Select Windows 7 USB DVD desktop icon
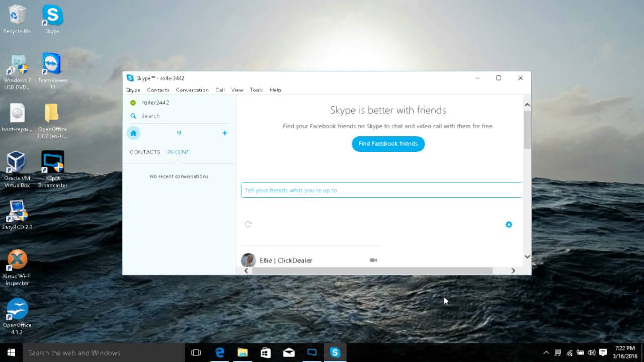This screenshot has width=644, height=362. pos(17,71)
